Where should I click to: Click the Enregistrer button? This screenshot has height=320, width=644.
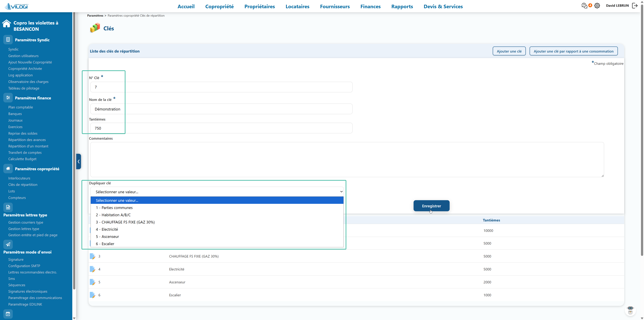pos(431,206)
